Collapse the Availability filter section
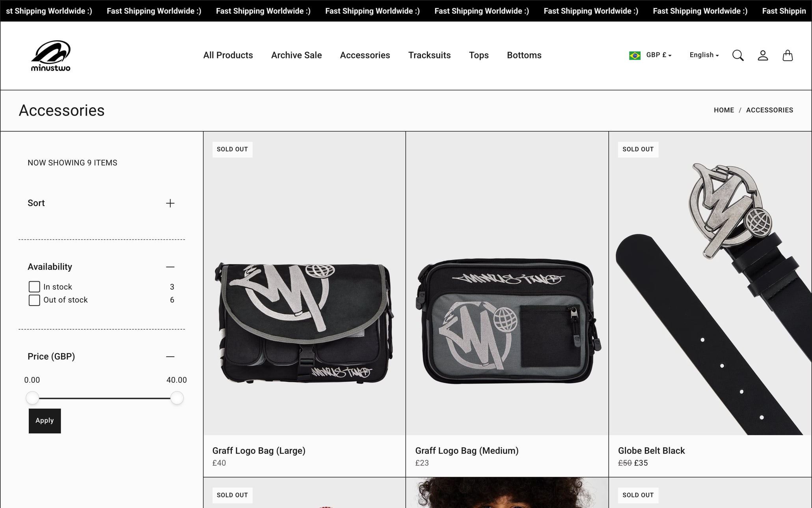 [x=170, y=267]
